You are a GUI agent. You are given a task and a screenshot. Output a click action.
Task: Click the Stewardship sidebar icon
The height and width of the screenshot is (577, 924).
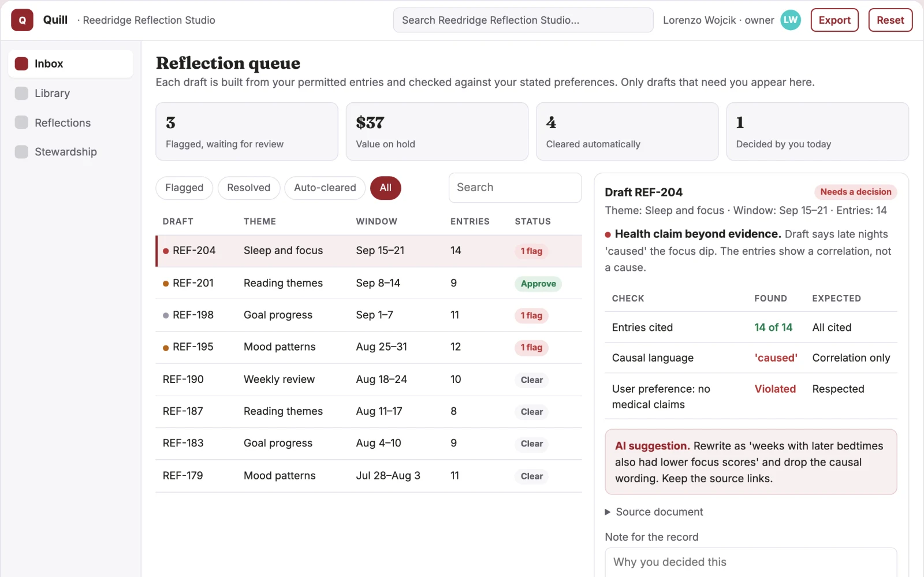coord(21,152)
